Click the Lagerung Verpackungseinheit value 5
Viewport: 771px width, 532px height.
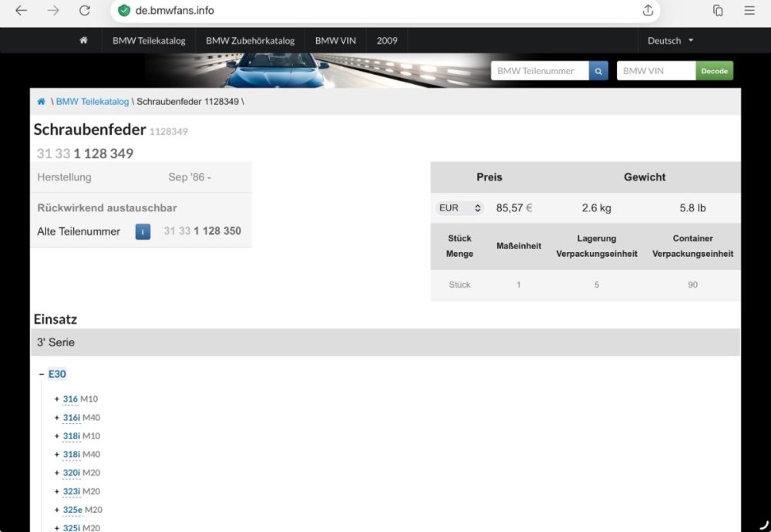pyautogui.click(x=597, y=285)
